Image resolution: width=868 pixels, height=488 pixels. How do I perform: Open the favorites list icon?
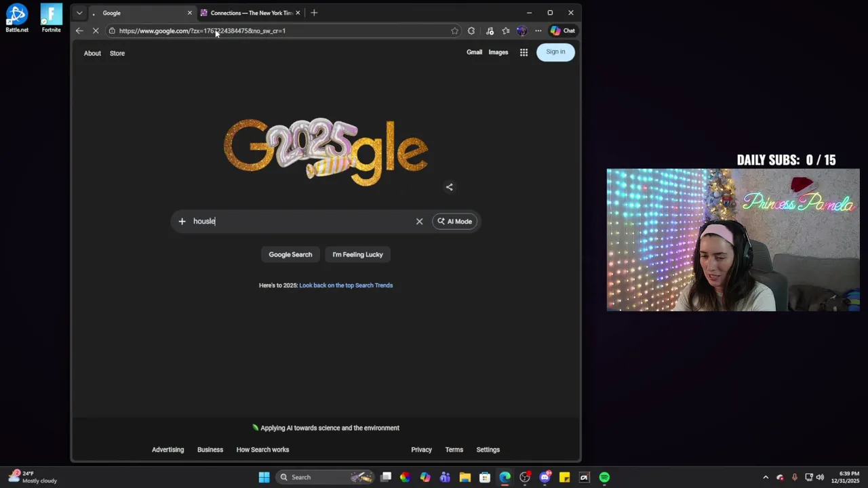506,30
